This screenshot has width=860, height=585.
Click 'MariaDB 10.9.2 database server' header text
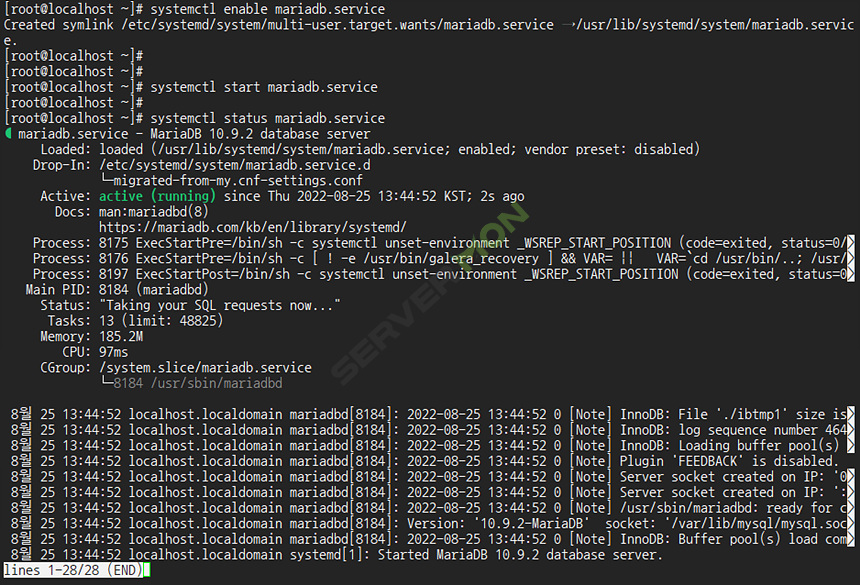click(260, 134)
